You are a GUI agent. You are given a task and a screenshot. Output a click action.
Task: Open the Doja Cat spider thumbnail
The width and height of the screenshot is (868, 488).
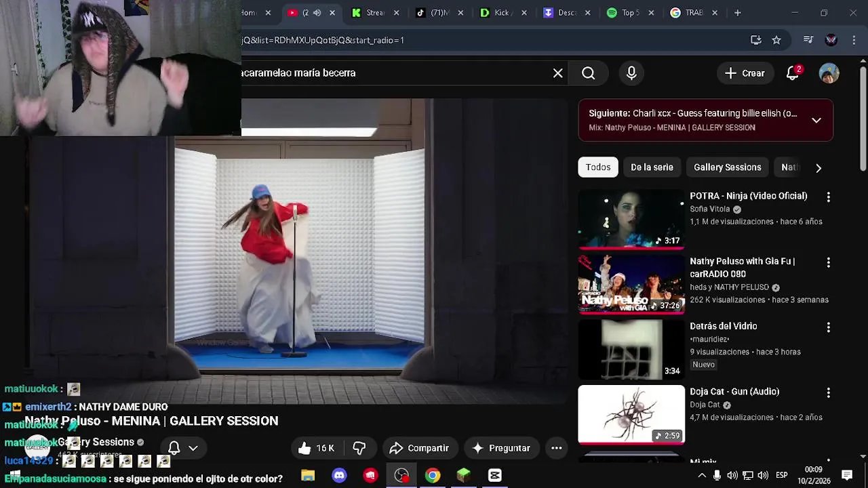(631, 414)
